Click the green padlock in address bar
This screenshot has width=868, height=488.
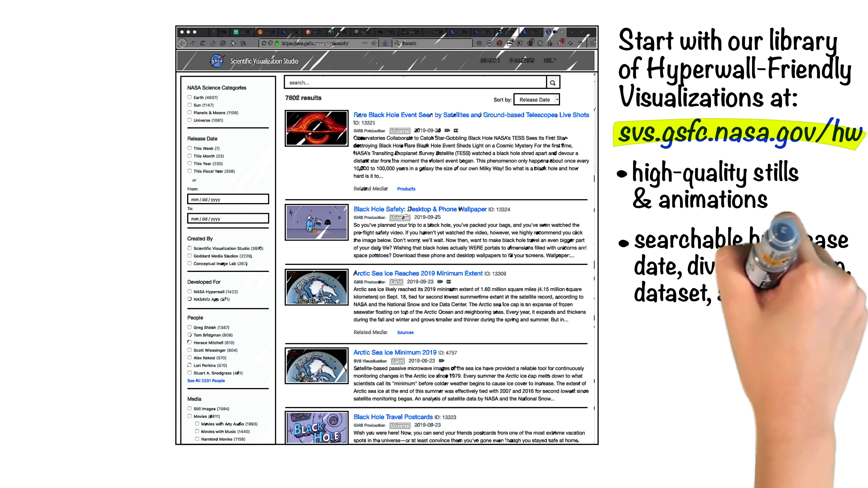(x=277, y=43)
